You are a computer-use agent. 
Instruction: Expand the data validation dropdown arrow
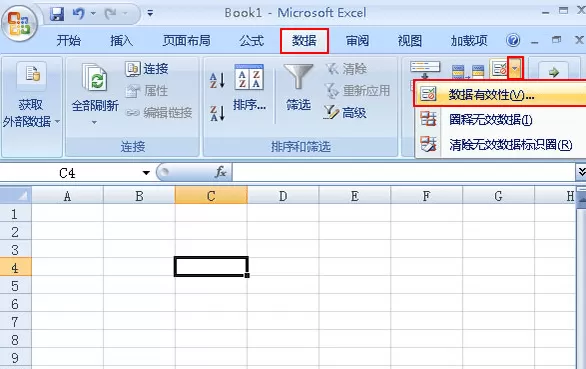[x=515, y=68]
